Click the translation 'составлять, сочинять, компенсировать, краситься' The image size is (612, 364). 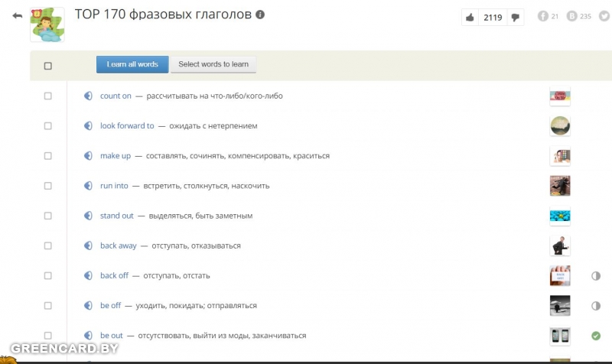point(238,156)
